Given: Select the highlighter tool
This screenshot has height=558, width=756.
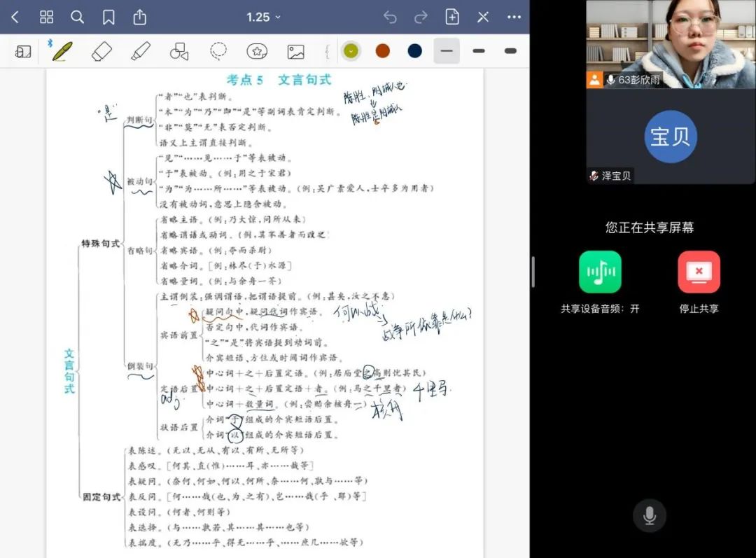Looking at the screenshot, I should [141, 51].
